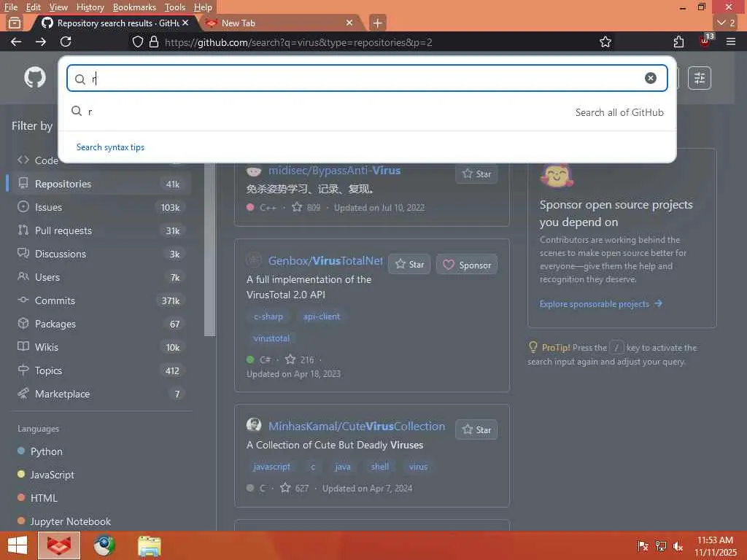747x560 pixels.
Task: Open the Action Center flag tray icon
Action: (643, 546)
